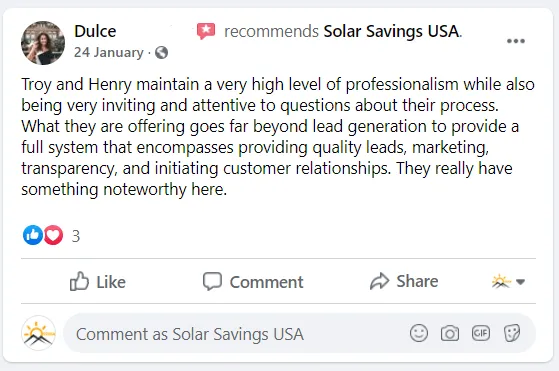Open the three-dot post options menu

point(516,41)
